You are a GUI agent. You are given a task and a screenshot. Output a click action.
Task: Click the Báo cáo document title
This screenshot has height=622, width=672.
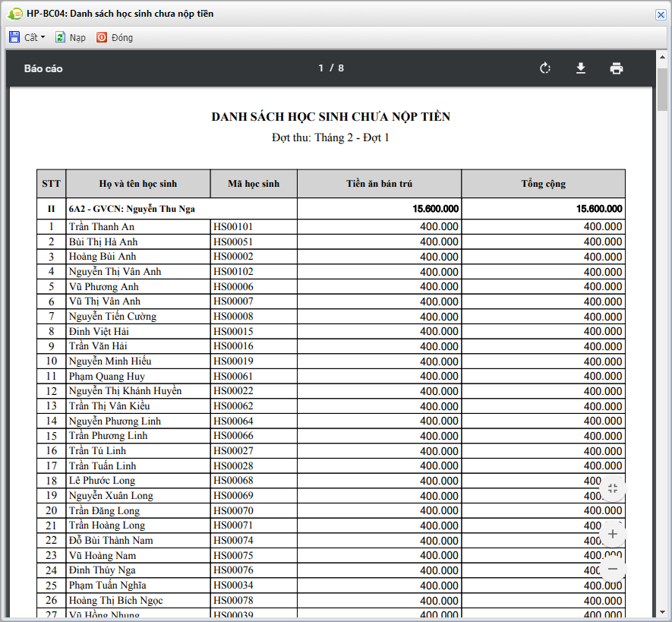[x=43, y=68]
